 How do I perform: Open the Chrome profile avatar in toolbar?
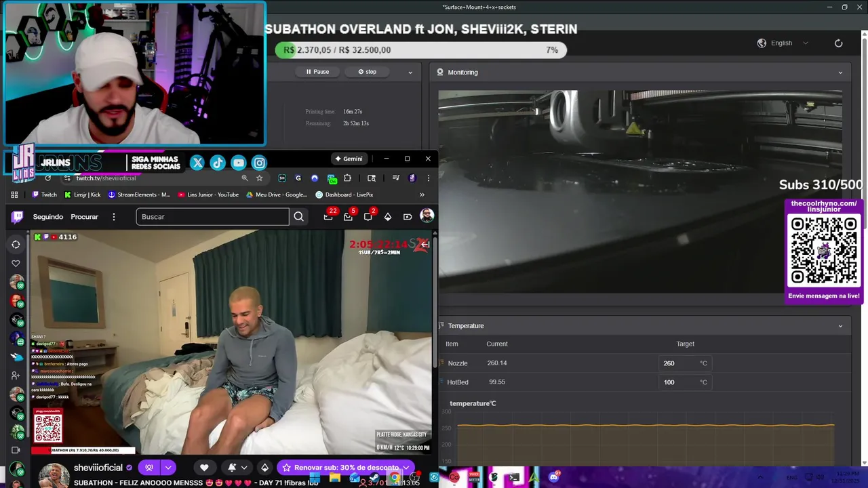412,178
